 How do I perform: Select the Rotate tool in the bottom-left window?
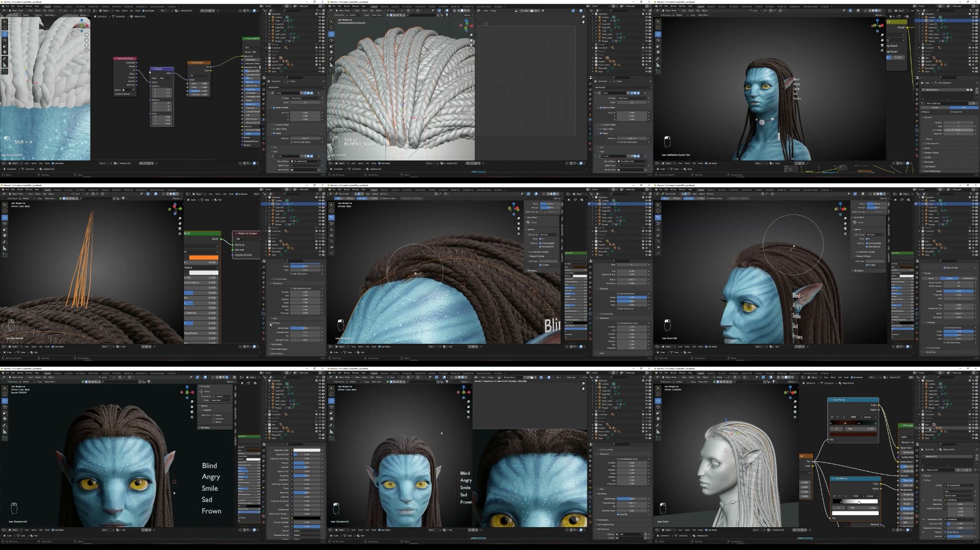[5, 407]
